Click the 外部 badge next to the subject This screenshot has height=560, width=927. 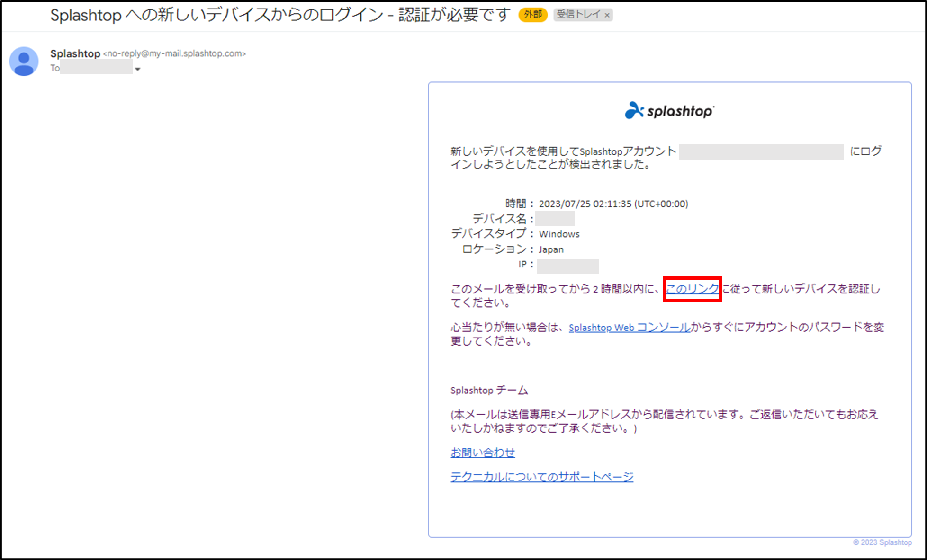(x=533, y=15)
